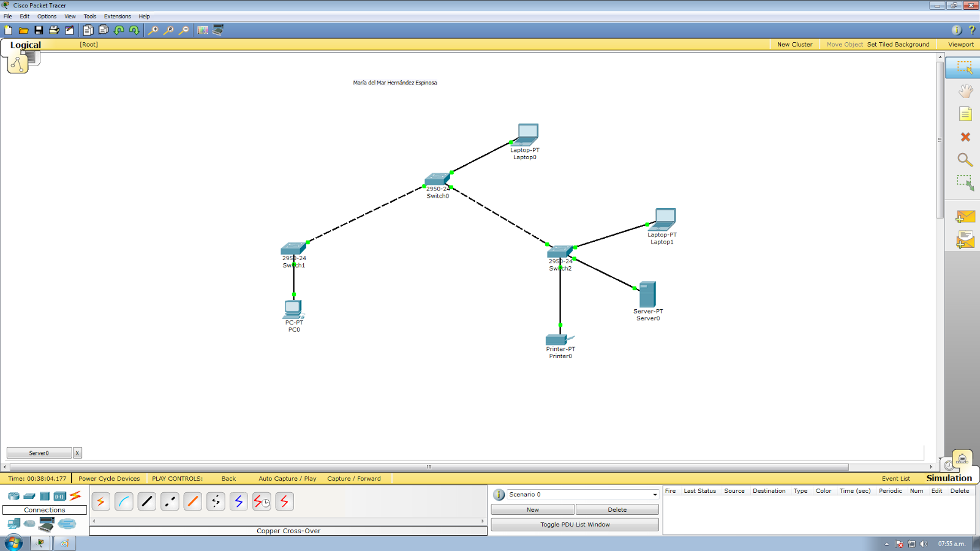Select the Inspect magnifier tool

(965, 160)
